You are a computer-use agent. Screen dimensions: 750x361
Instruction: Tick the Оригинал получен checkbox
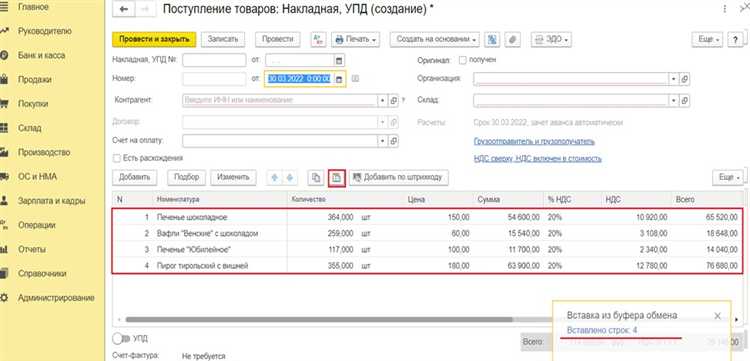pos(463,60)
